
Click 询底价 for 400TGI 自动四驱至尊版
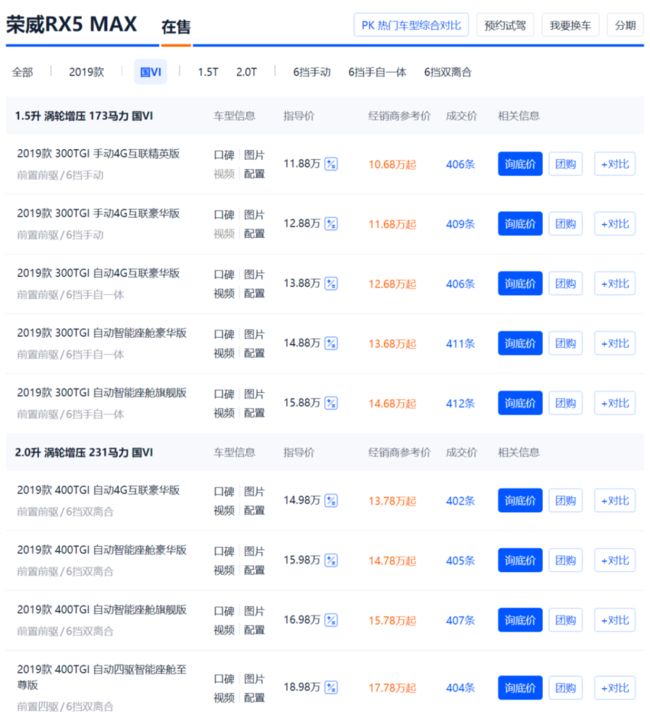pos(520,687)
